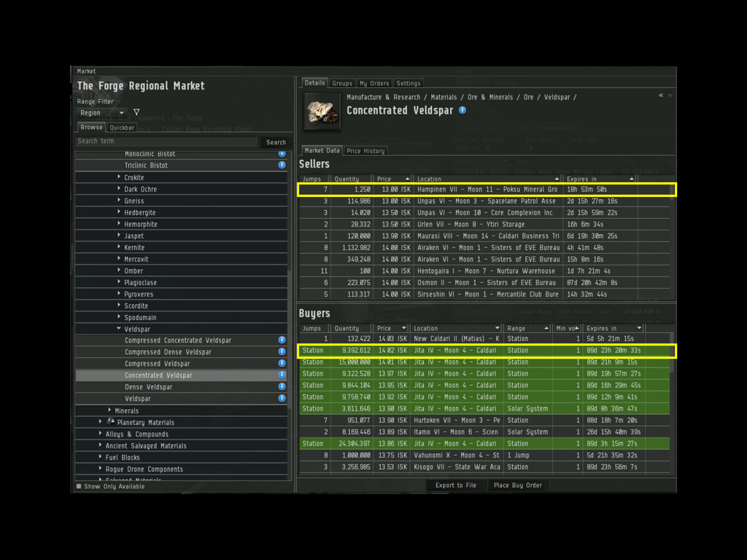Sort buyers by Min volume column

point(567,328)
